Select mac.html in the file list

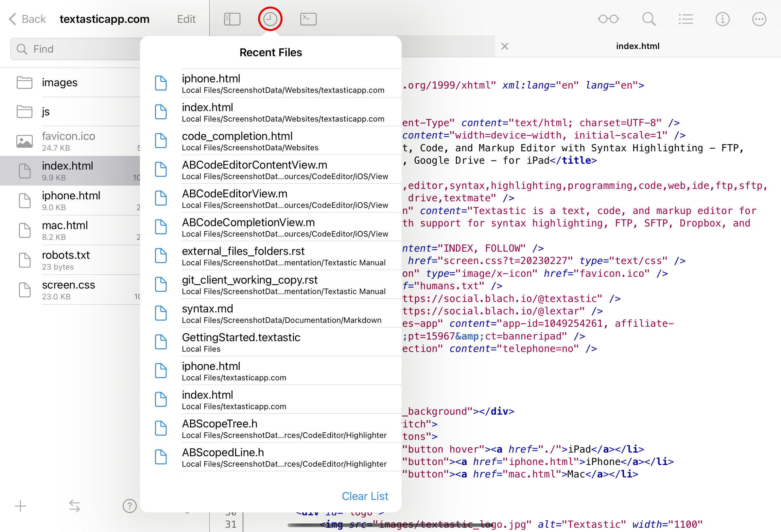[70, 230]
